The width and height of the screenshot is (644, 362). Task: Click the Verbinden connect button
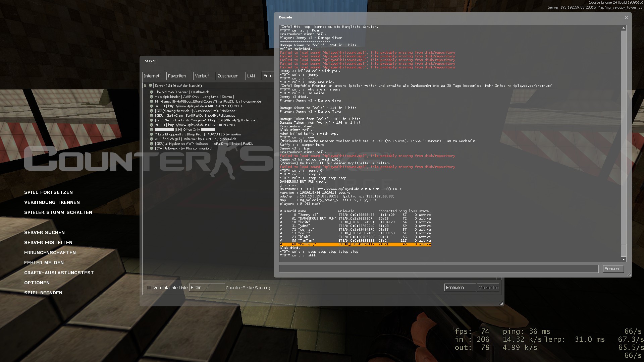[488, 288]
